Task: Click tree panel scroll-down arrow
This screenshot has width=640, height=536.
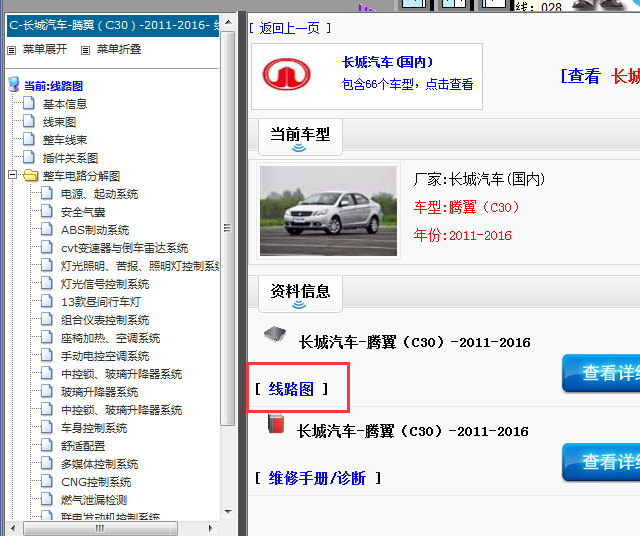Action: coord(228,512)
